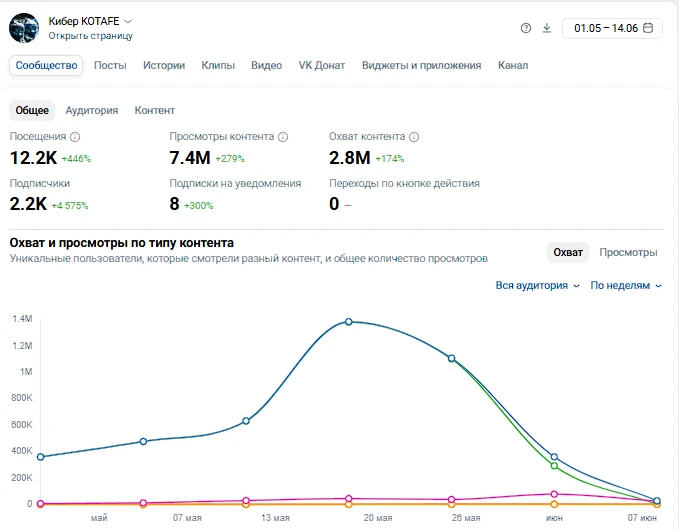Open the По неделям period dropdown

pyautogui.click(x=626, y=285)
